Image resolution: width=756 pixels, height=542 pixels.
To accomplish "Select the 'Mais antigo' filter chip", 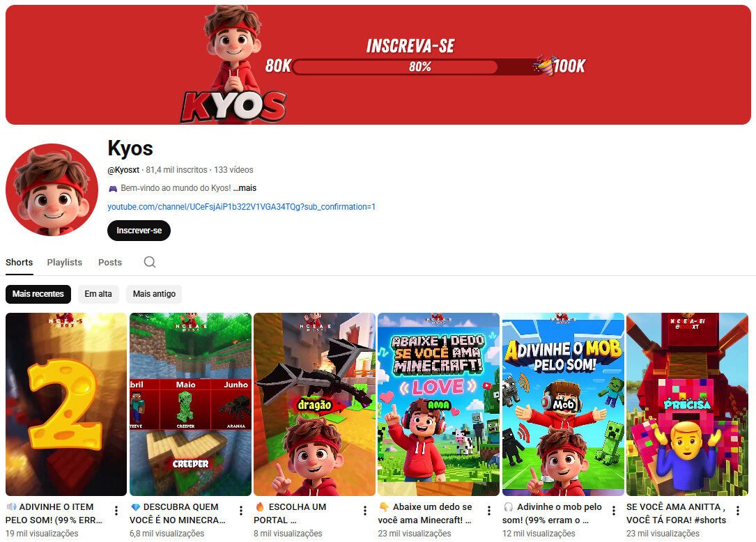I will pos(153,294).
